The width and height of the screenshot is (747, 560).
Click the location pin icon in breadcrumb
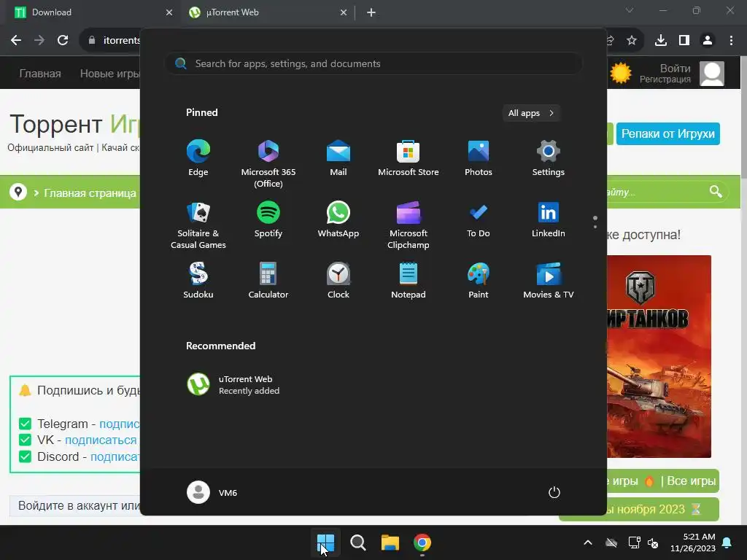pyautogui.click(x=18, y=192)
